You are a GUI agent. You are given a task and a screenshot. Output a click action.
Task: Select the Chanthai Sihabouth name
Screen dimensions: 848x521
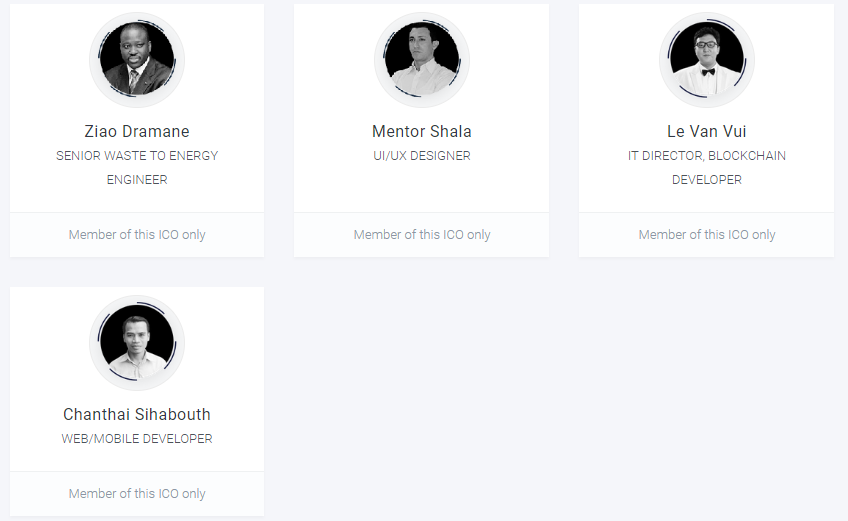coord(137,414)
